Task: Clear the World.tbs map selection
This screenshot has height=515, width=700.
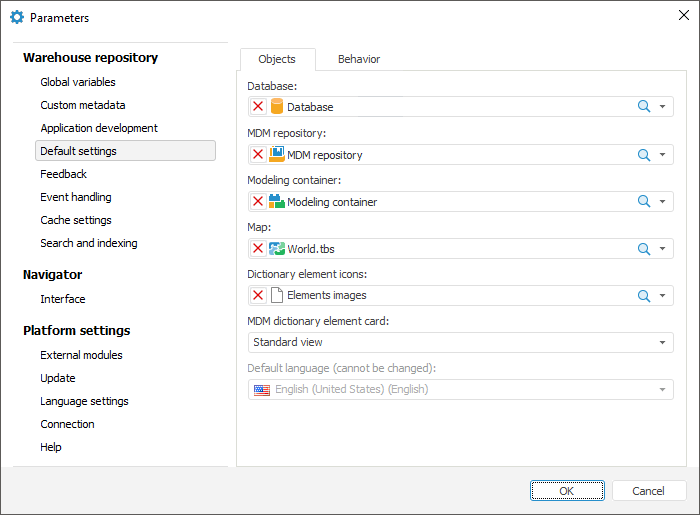Action: pyautogui.click(x=258, y=249)
